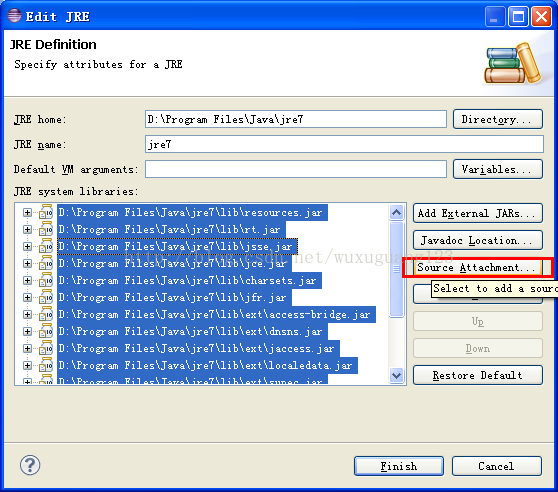Screen dimensions: 558x492
Task: Open Javadoc Location... dialog
Action: tap(478, 240)
